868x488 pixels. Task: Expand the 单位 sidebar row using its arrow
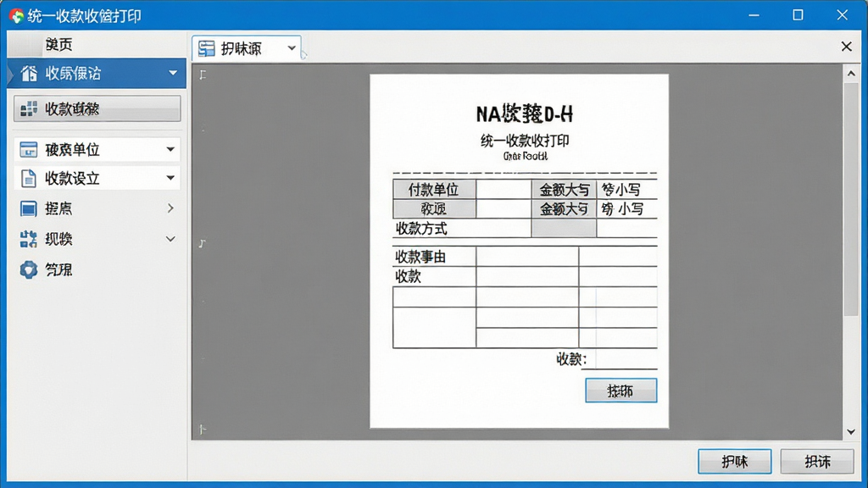click(x=170, y=149)
